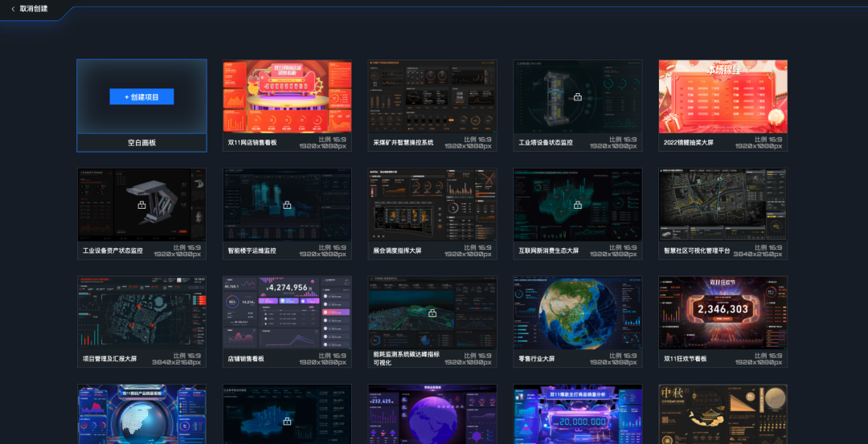The width and height of the screenshot is (868, 444).
Task: Click the lock icon on 工业设备资产状态监控
Action: [x=141, y=205]
